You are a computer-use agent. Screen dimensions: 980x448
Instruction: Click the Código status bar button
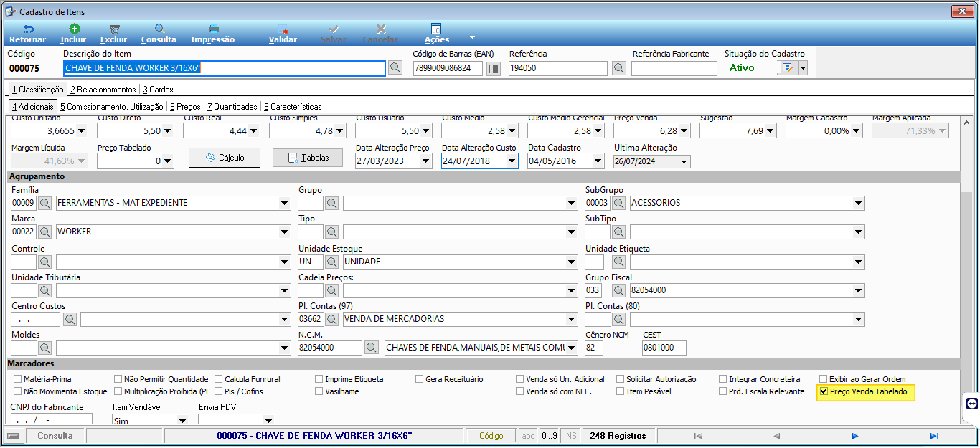click(491, 436)
